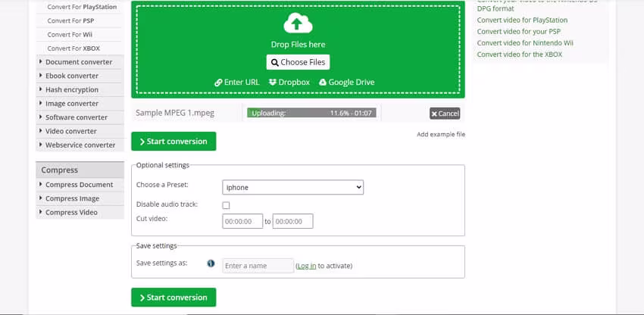Click the X icon on Cancel button
644x315 pixels.
434,114
